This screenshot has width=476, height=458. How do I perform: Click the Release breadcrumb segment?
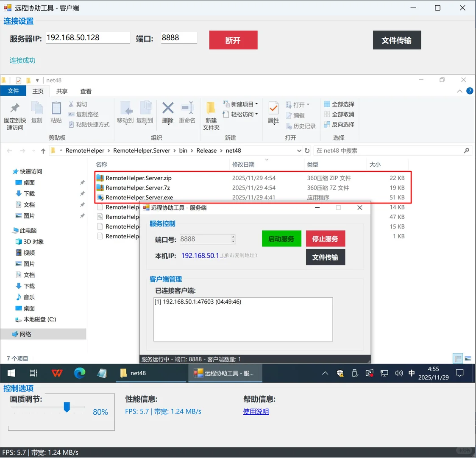pos(206,151)
